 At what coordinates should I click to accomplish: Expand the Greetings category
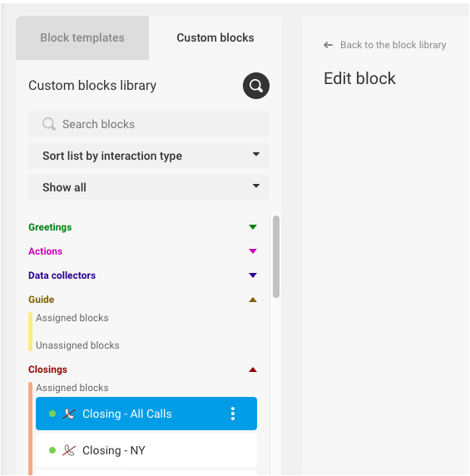tap(253, 227)
